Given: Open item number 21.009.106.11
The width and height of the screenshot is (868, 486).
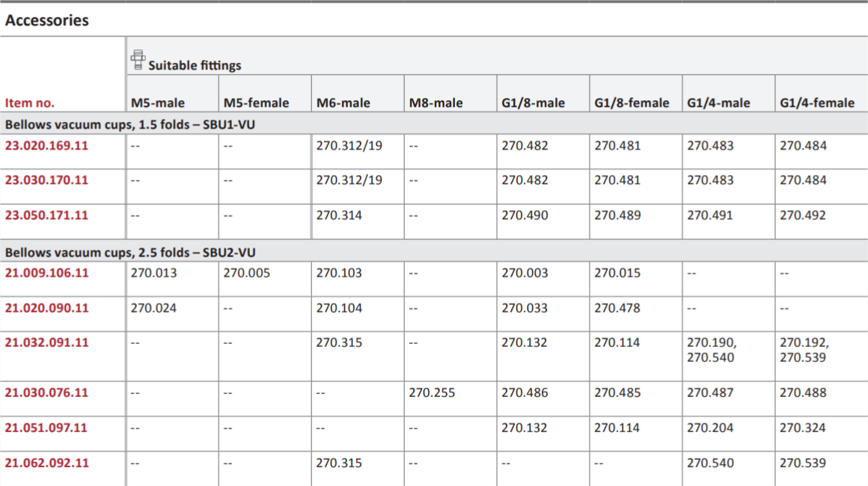Looking at the screenshot, I should pos(46,273).
